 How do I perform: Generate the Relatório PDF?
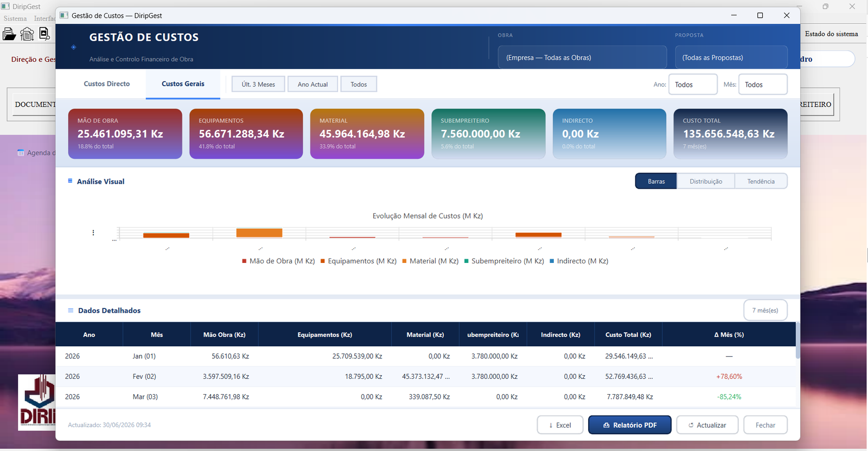(630, 425)
